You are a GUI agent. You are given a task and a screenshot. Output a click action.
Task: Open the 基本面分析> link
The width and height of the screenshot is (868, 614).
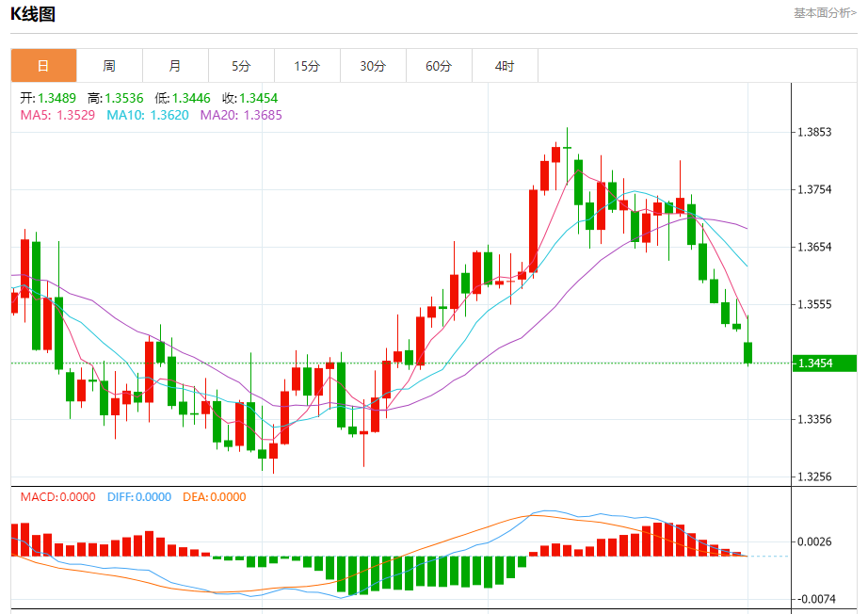825,13
